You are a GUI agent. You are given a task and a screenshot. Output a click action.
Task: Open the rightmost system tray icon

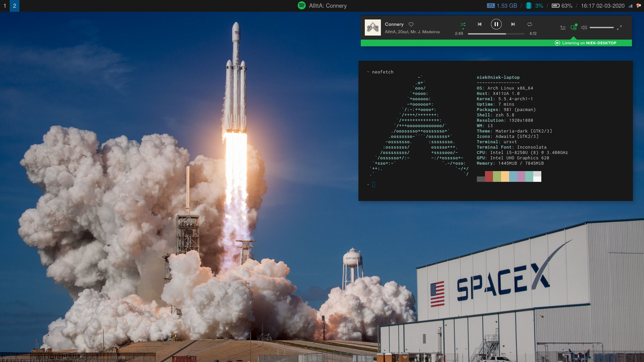638,6
